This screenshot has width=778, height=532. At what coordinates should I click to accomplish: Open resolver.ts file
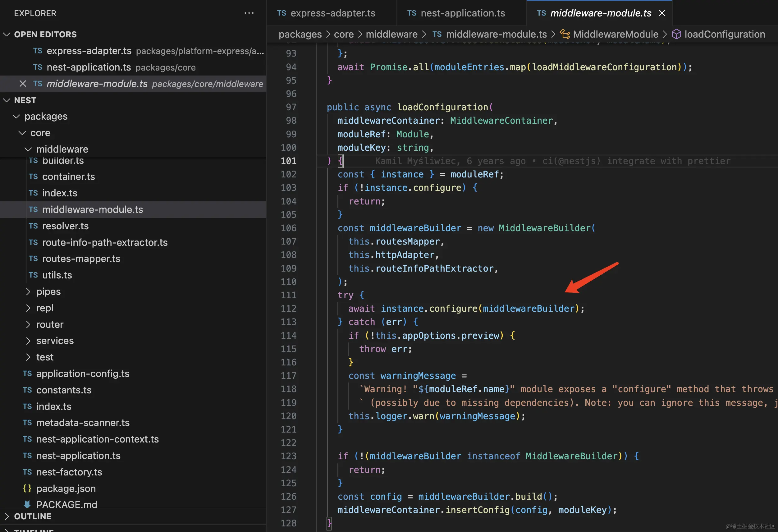(x=133, y=226)
